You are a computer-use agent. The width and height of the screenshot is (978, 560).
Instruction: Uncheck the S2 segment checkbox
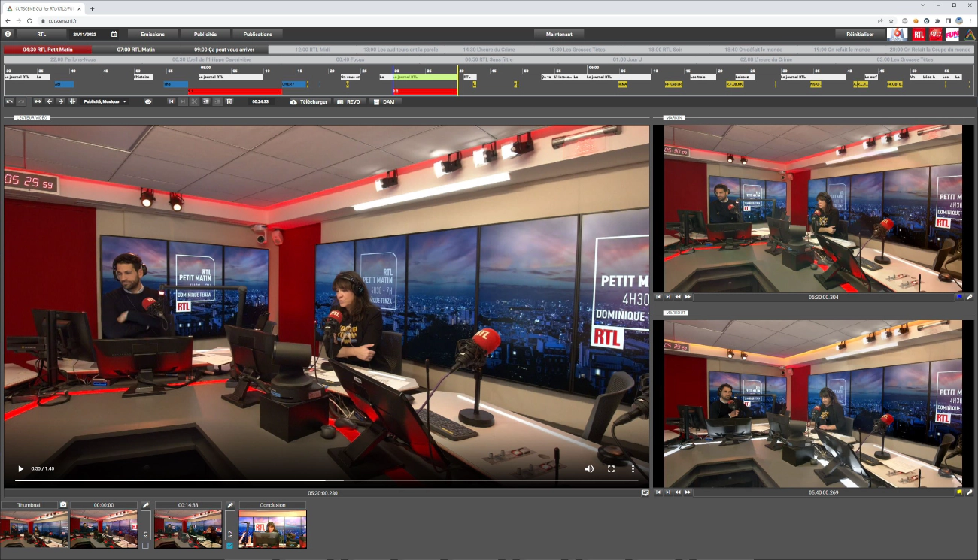tap(229, 546)
